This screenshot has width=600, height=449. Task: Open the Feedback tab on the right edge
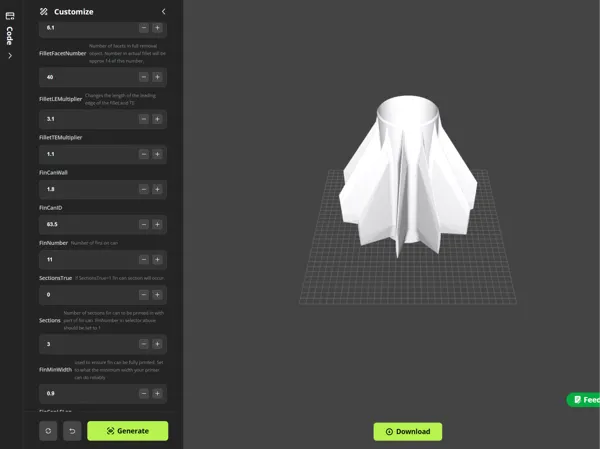click(x=584, y=400)
